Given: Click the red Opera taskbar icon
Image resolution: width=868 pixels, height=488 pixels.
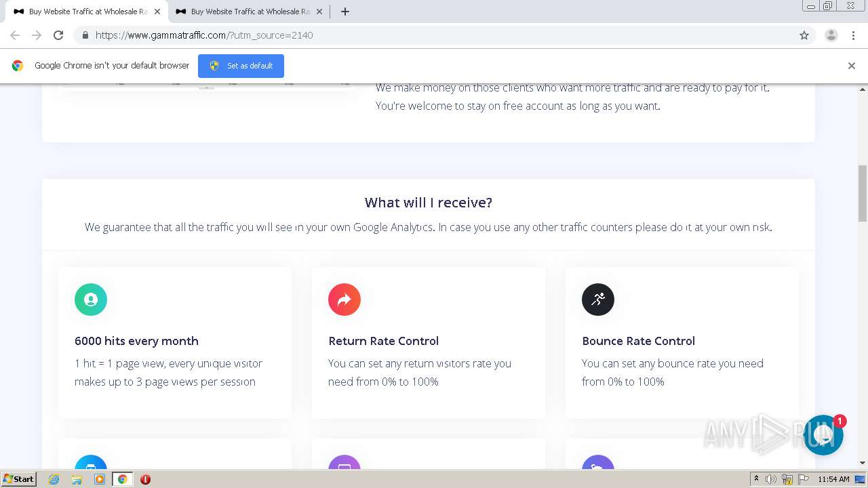Looking at the screenshot, I should click(x=145, y=479).
